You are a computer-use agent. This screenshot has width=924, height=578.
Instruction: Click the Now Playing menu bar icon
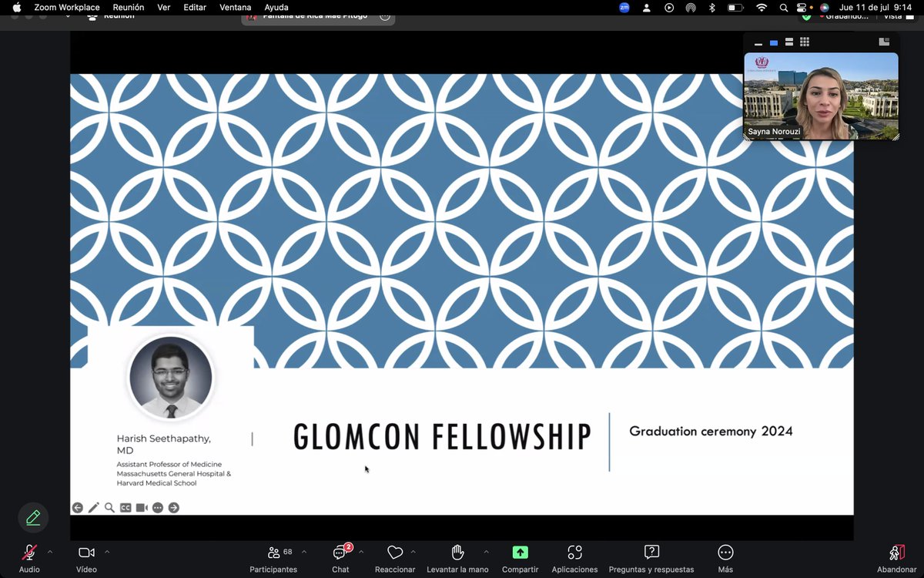(x=669, y=7)
